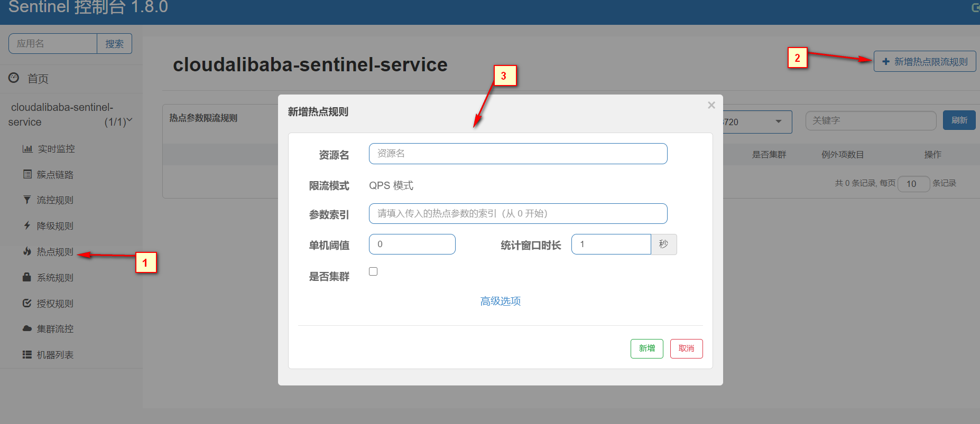
Task: Click the green 新增 button
Action: click(x=646, y=348)
